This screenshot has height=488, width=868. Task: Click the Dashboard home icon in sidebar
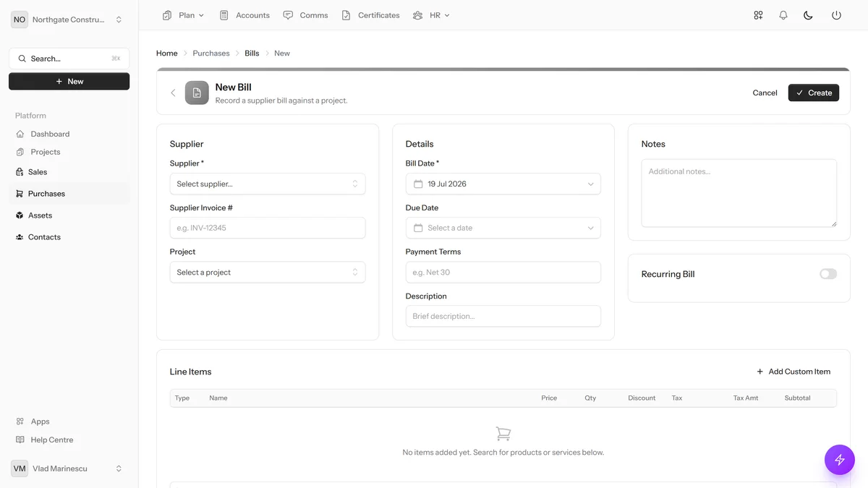(20, 134)
